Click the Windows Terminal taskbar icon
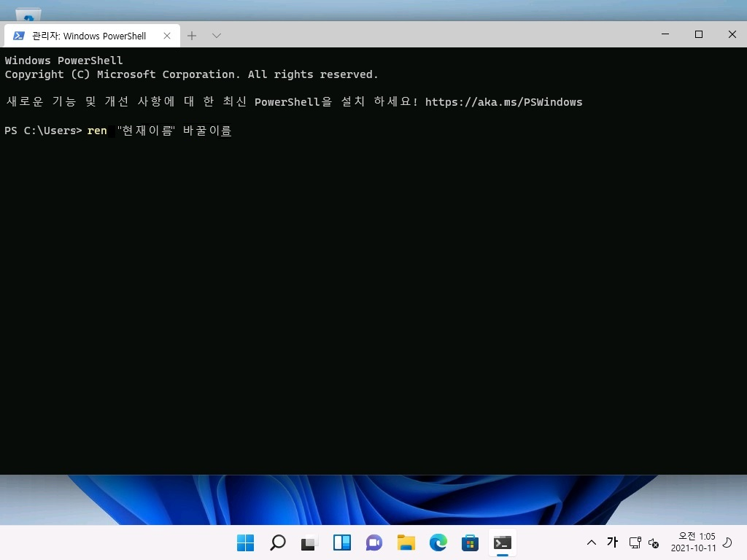The height and width of the screenshot is (560, 747). (503, 542)
